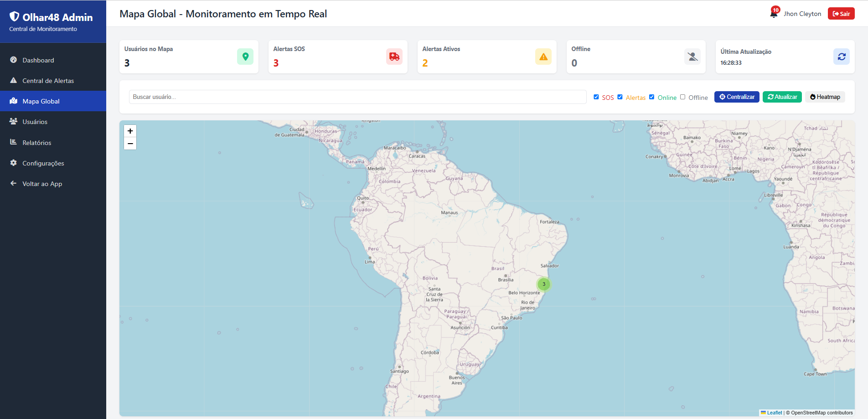Screen dimensions: 868x419
Task: Uncheck the SOS filter checkbox
Action: point(596,97)
